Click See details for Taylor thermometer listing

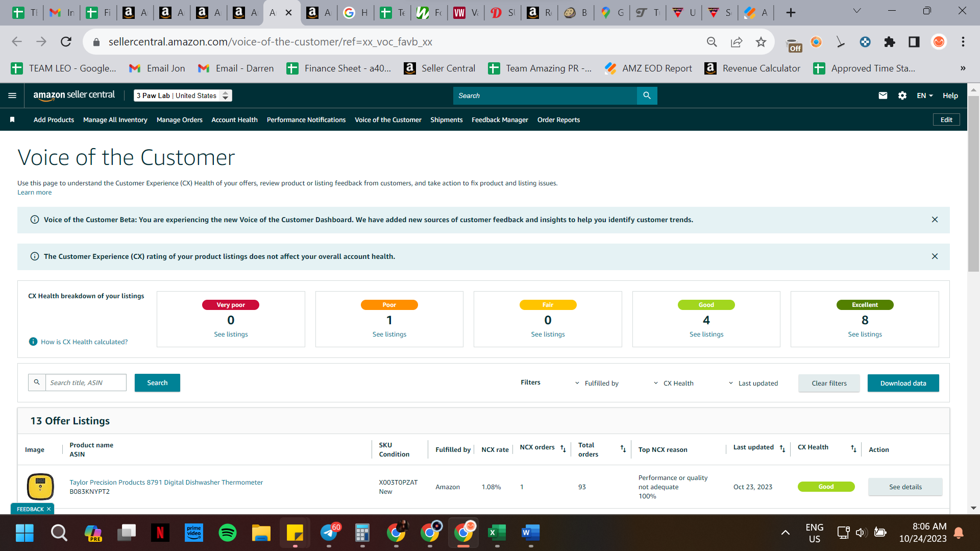[x=905, y=487]
